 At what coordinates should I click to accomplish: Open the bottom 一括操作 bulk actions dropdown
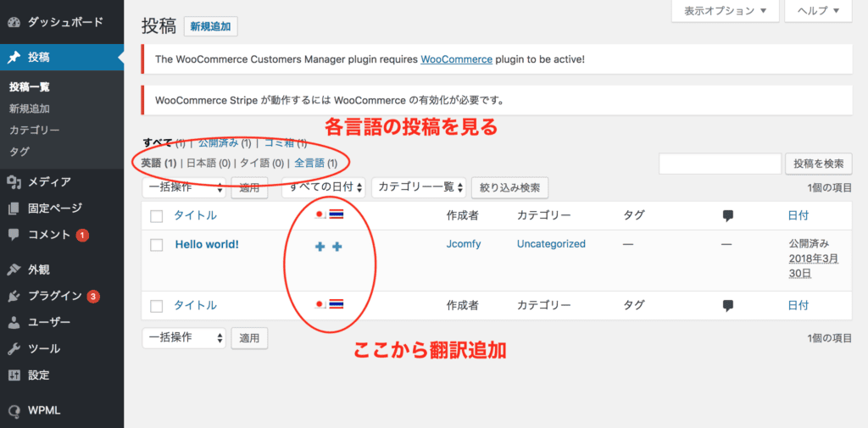pos(184,338)
